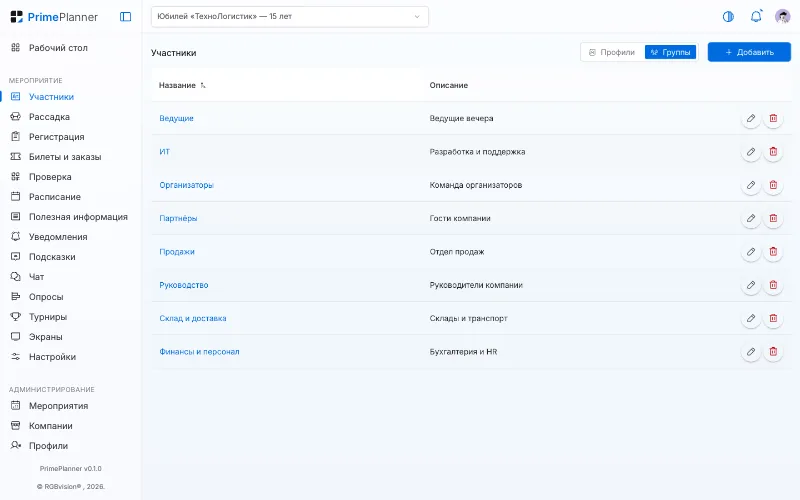Open Компании under administration
This screenshot has width=800, height=500.
70,426
